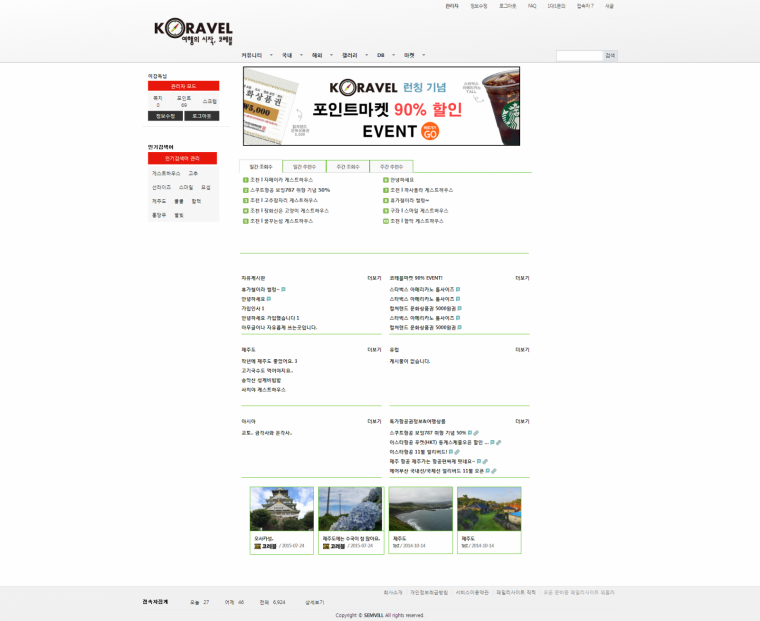Open FAQ link in top bar

click(x=532, y=6)
